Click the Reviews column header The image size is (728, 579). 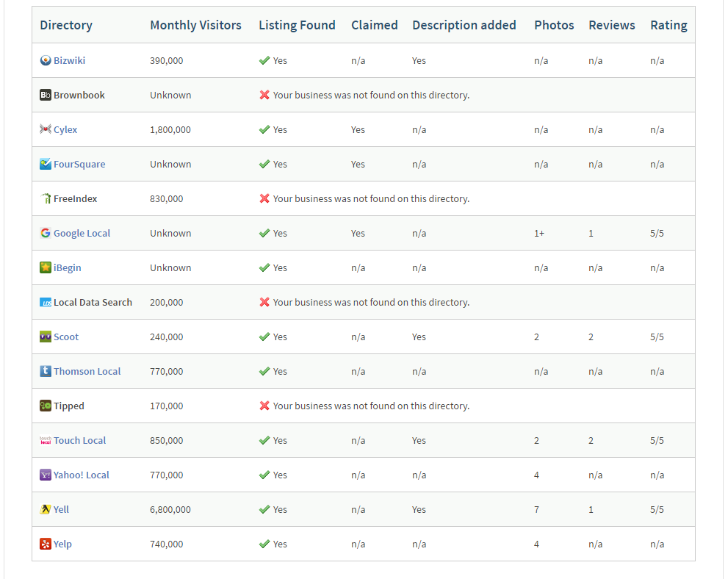pos(612,25)
